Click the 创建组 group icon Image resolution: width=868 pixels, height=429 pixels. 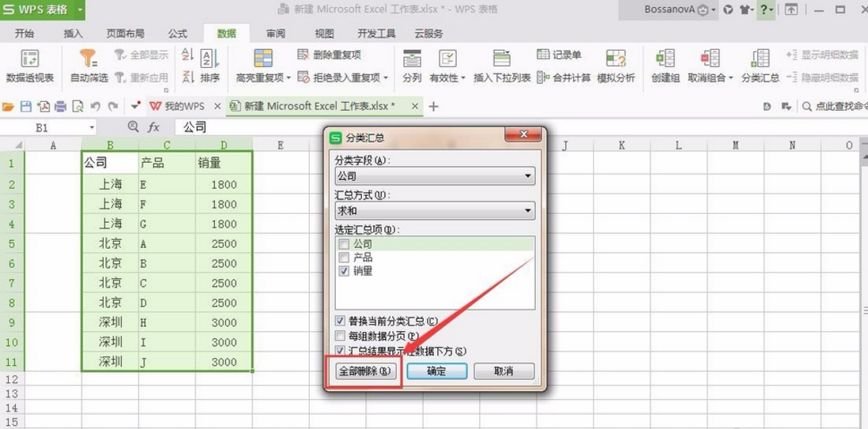pyautogui.click(x=665, y=58)
